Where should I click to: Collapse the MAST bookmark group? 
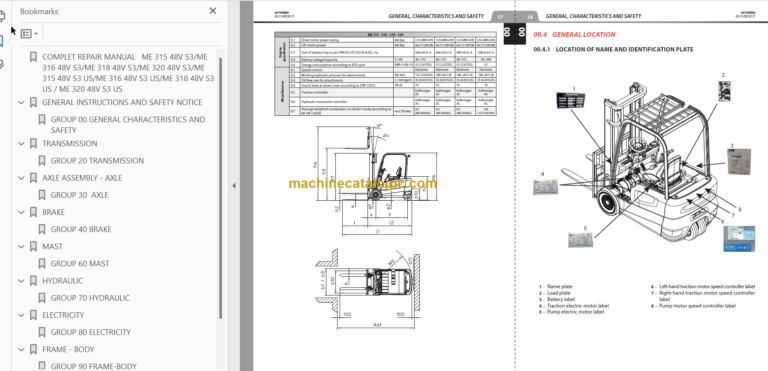click(x=21, y=247)
